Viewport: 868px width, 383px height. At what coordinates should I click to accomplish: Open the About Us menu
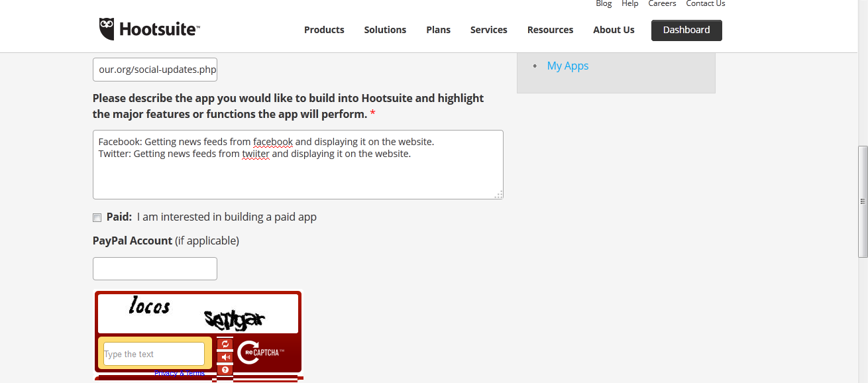[614, 30]
